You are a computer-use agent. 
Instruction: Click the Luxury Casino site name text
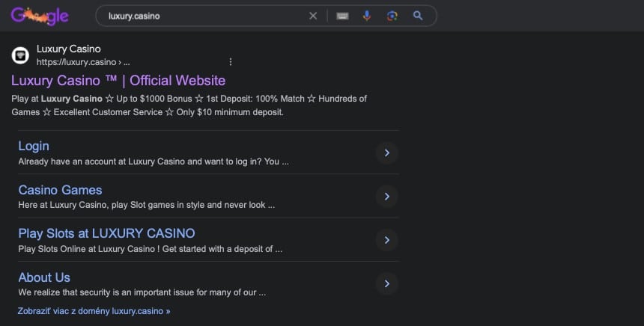(x=69, y=49)
